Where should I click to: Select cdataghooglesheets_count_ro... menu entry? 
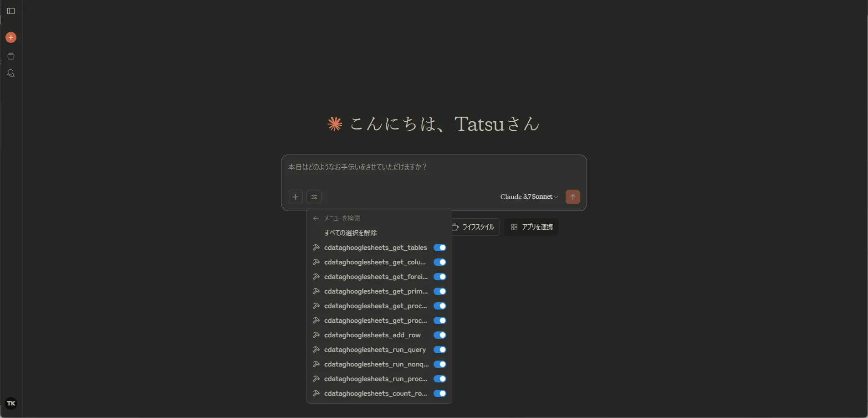coord(375,393)
